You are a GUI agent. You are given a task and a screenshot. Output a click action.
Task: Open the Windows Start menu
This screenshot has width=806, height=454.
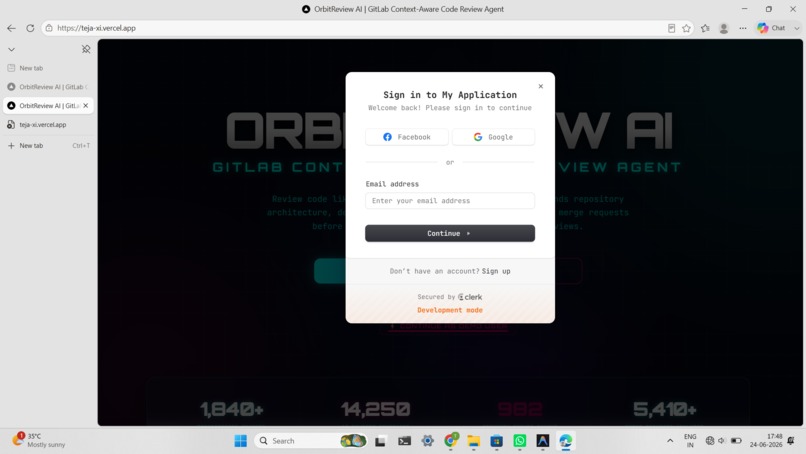point(240,441)
